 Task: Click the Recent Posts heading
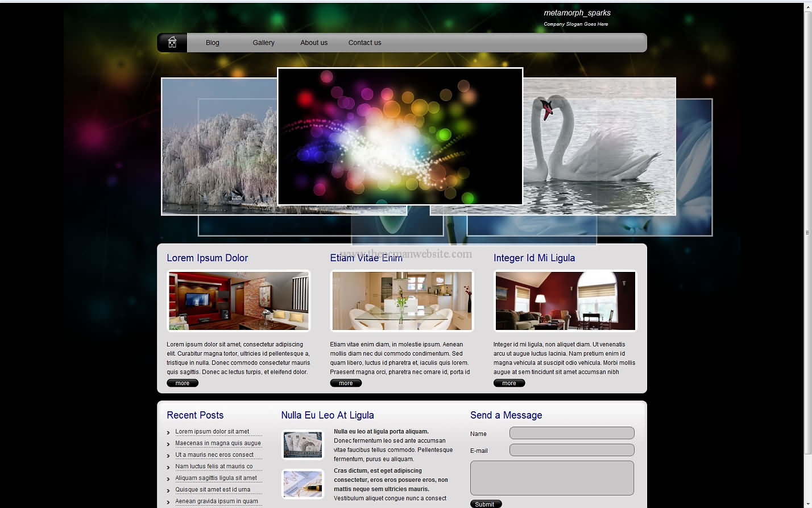(195, 415)
